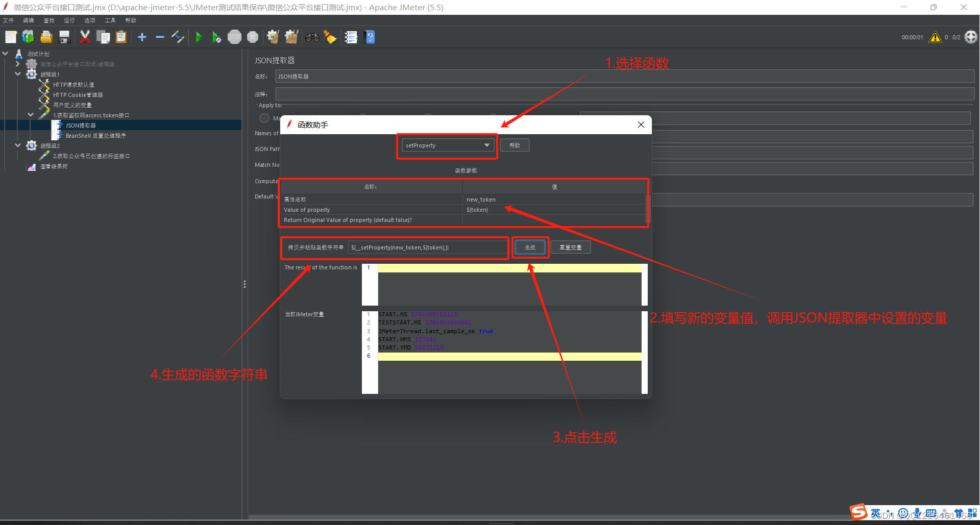This screenshot has height=525, width=980.
Task: Click the minus Collapse All icon
Action: coord(160,37)
